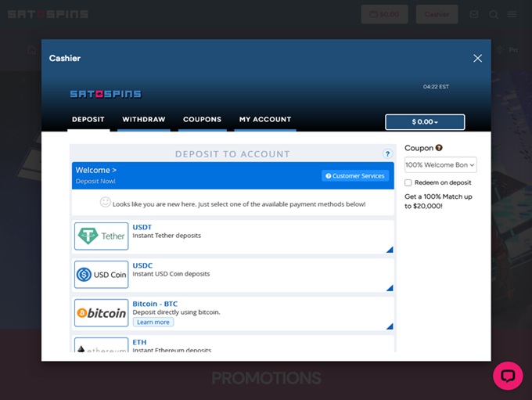
Task: Click the USD Coin logo icon
Action: [101, 275]
